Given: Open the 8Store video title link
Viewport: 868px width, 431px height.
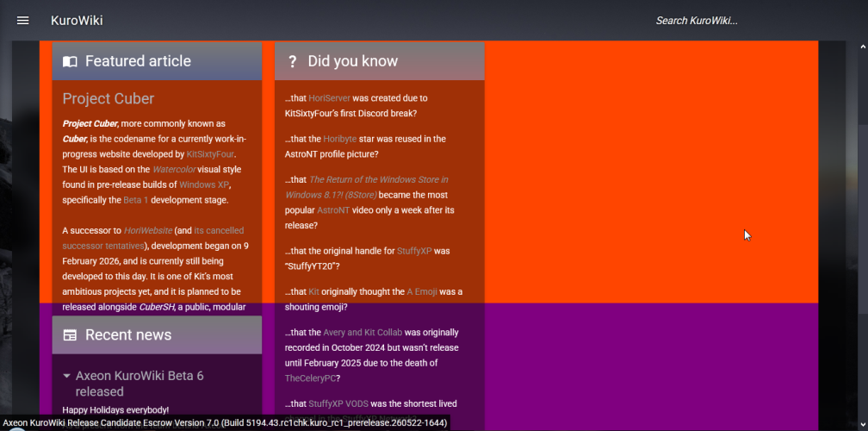Looking at the screenshot, I should point(367,187).
